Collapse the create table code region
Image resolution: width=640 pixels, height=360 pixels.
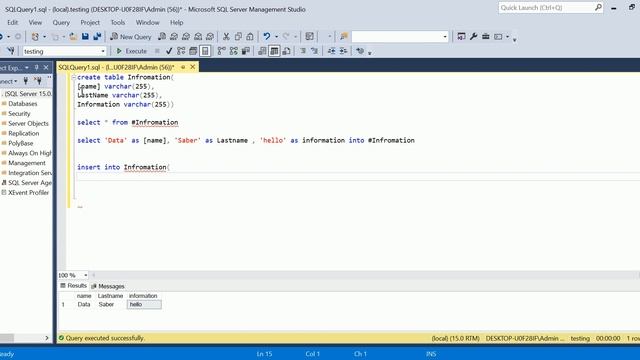74,77
